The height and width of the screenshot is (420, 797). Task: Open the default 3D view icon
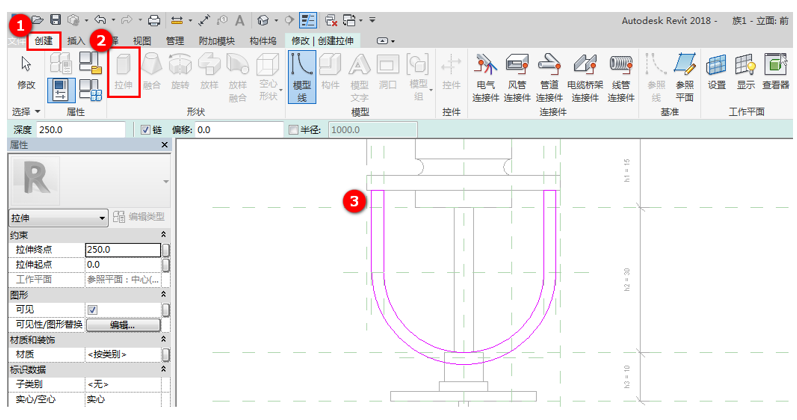tap(263, 20)
